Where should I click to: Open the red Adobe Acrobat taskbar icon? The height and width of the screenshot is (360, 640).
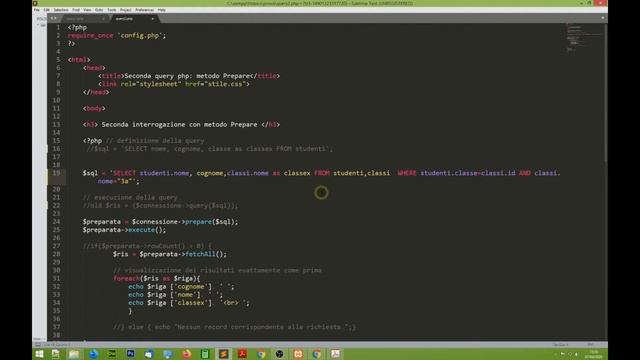click(242, 354)
